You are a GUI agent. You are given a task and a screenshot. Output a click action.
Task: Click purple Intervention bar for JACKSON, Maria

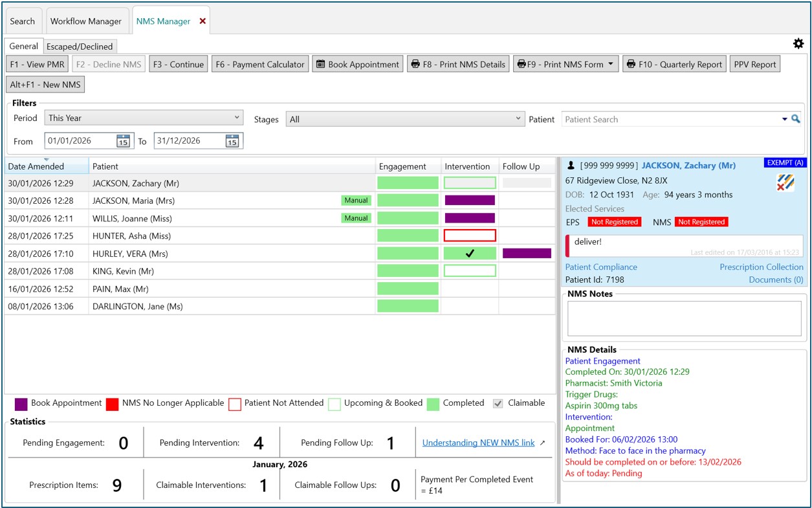(470, 201)
